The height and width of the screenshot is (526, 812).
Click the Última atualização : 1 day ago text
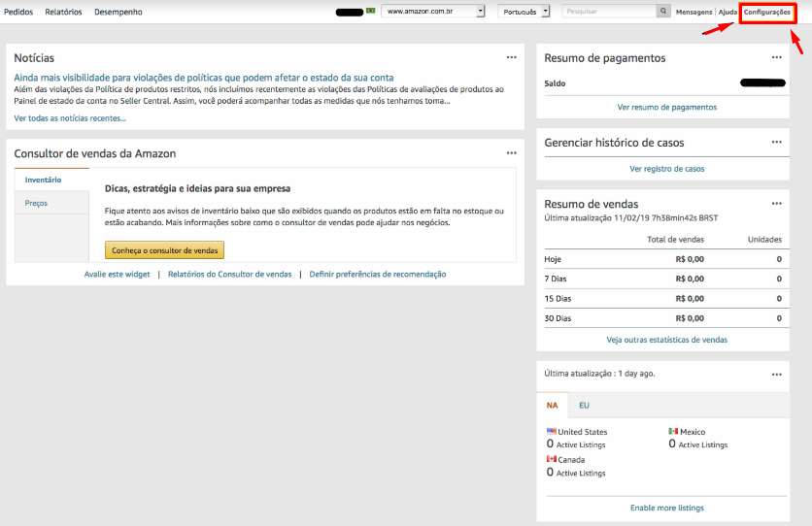point(599,374)
